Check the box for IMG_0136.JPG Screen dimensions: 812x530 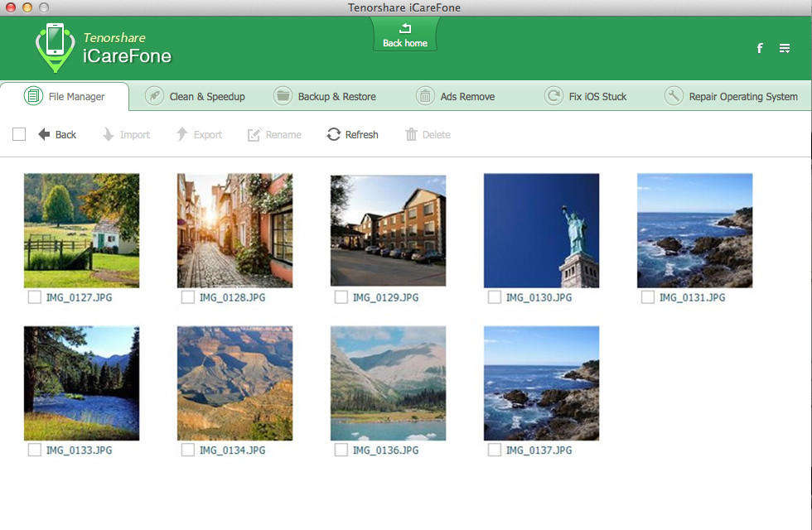pos(341,450)
